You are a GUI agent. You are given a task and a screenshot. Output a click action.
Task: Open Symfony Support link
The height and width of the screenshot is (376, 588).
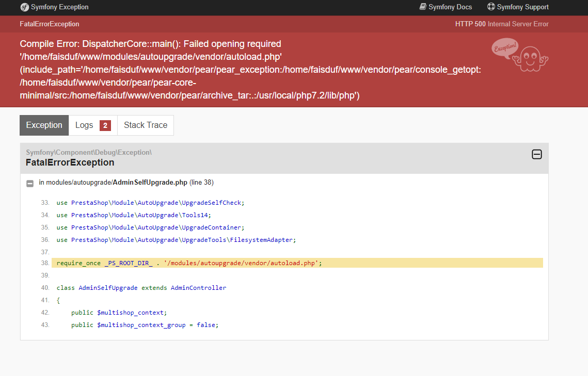click(x=517, y=7)
